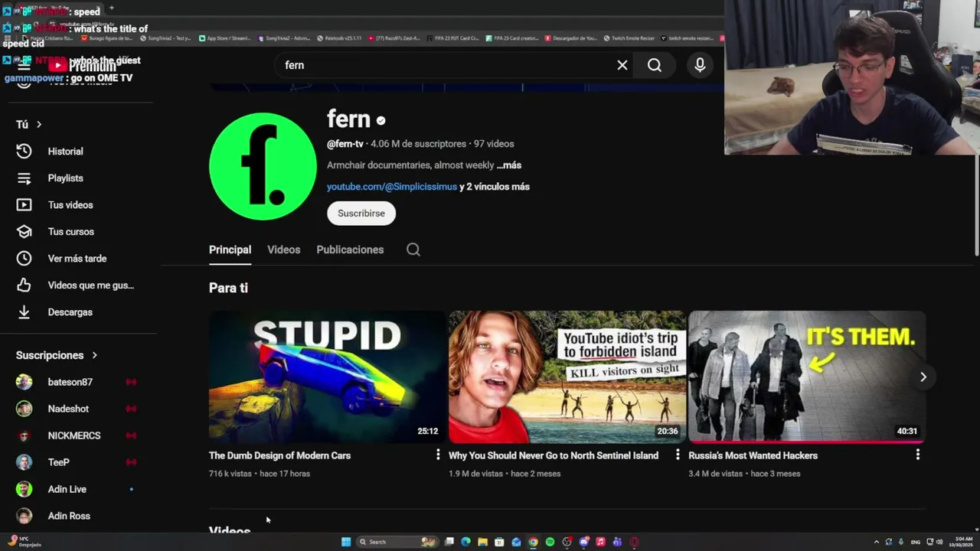This screenshot has height=551, width=980.
Task: Open youtube.com/@Simplicissimus link
Action: click(x=392, y=187)
